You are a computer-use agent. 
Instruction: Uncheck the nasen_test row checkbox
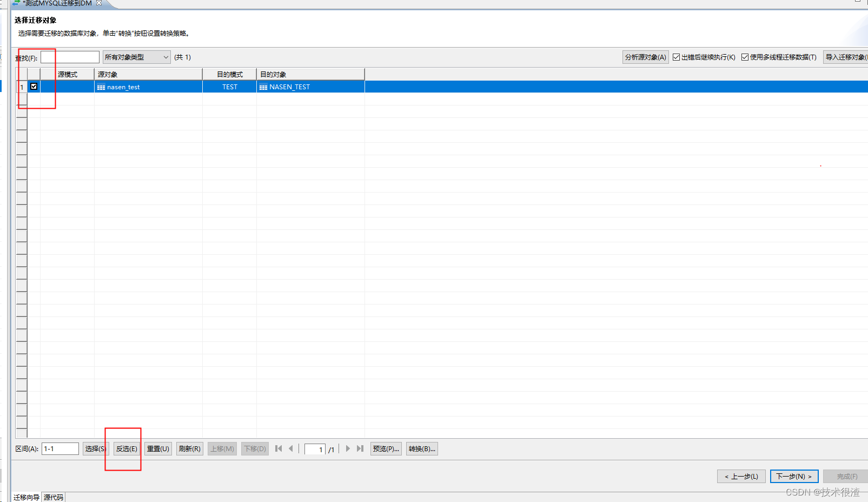click(x=34, y=87)
